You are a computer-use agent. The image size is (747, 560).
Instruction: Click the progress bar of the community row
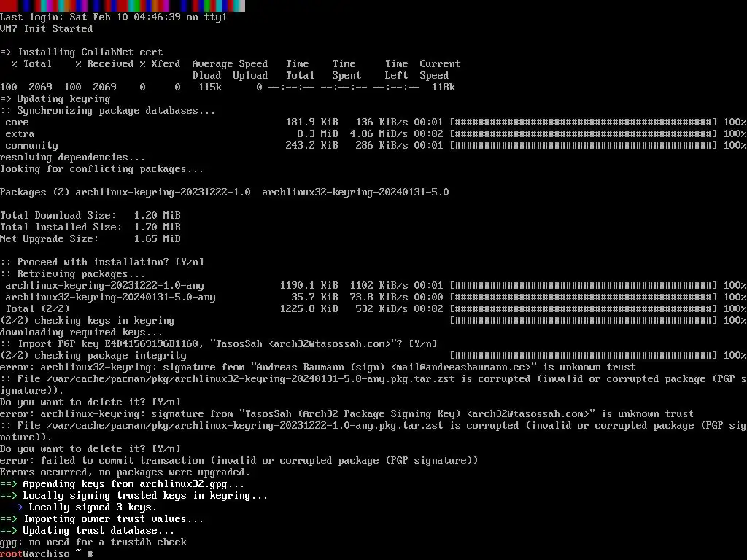pos(584,146)
